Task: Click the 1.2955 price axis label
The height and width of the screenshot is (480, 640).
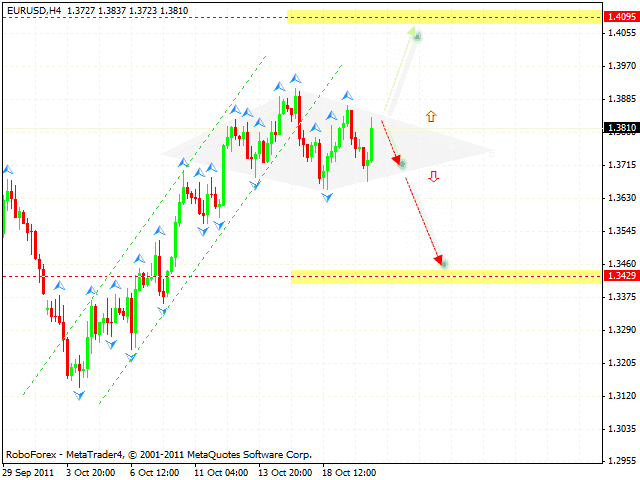Action: tap(622, 461)
